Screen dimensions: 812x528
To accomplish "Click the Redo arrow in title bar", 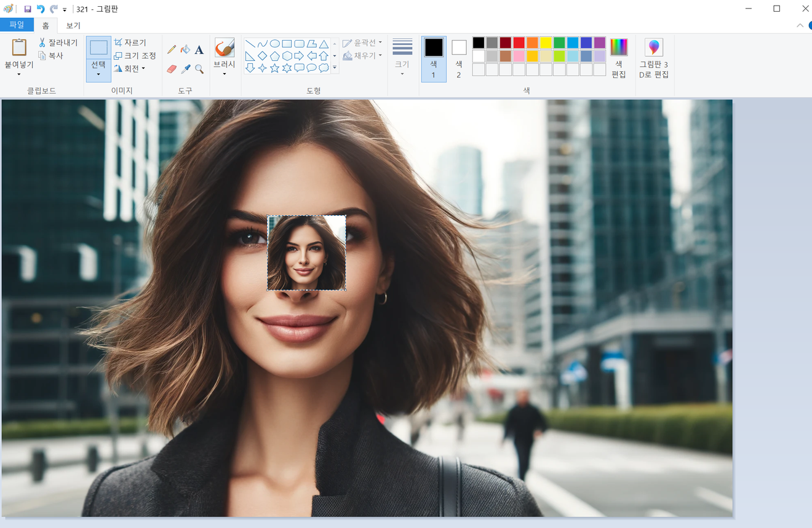I will tap(54, 9).
